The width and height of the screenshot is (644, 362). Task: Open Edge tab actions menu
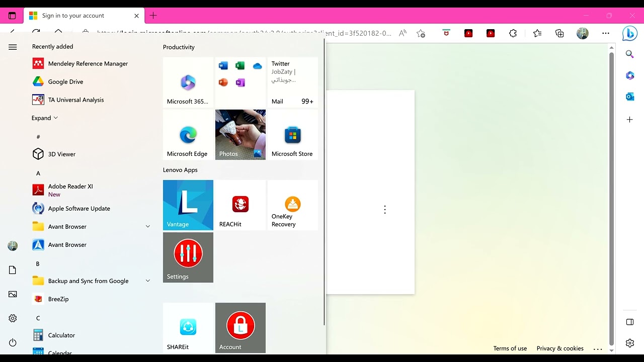pos(12,16)
